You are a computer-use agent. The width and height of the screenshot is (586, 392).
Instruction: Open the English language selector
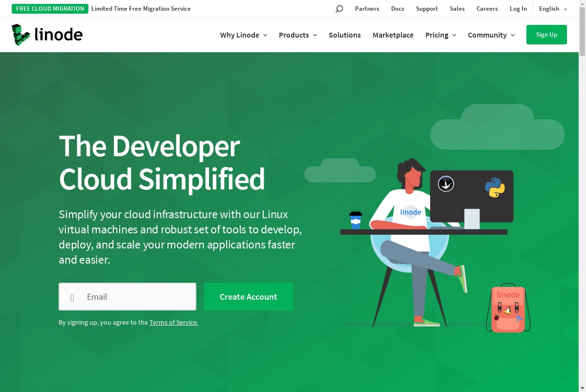click(553, 9)
